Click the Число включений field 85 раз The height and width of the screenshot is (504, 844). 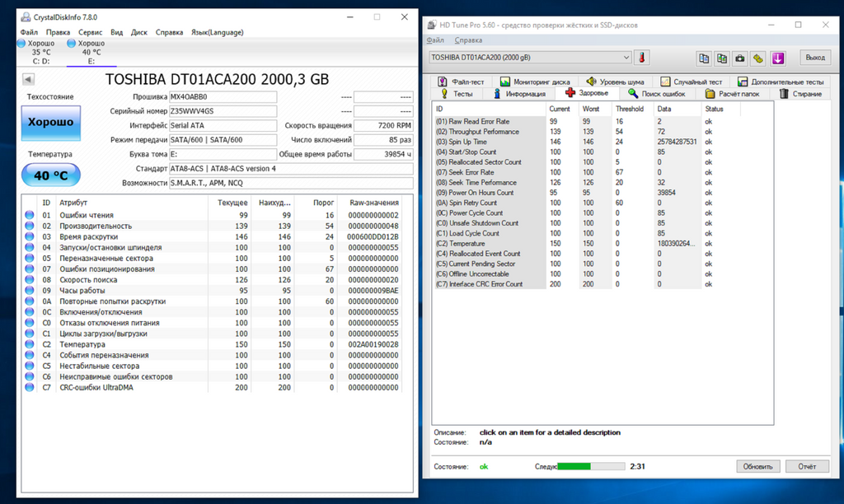click(x=383, y=139)
